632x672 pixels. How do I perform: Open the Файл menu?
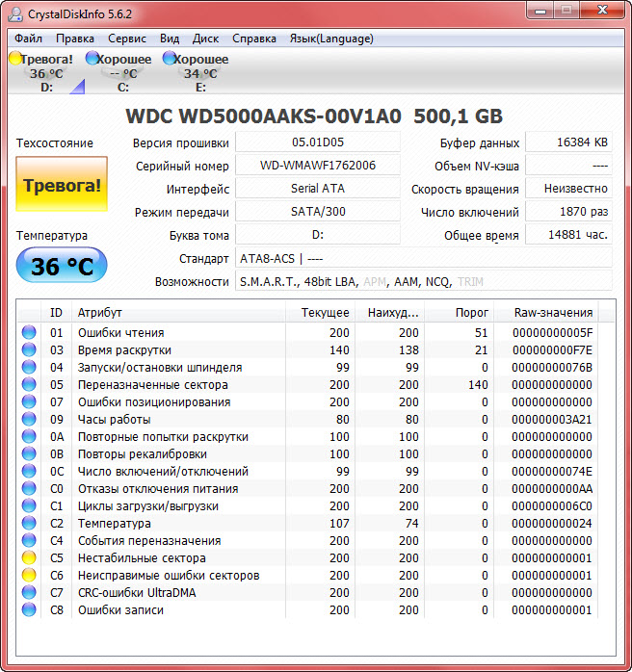click(28, 39)
